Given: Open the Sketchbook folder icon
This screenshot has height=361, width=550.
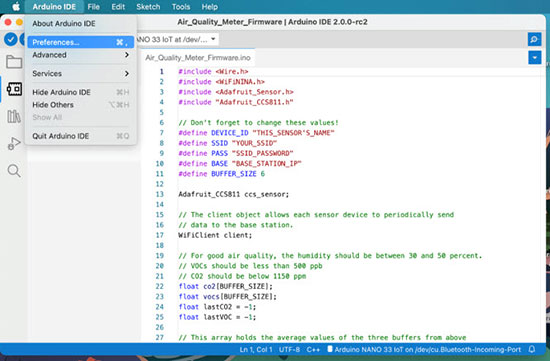Looking at the screenshot, I should click(14, 62).
